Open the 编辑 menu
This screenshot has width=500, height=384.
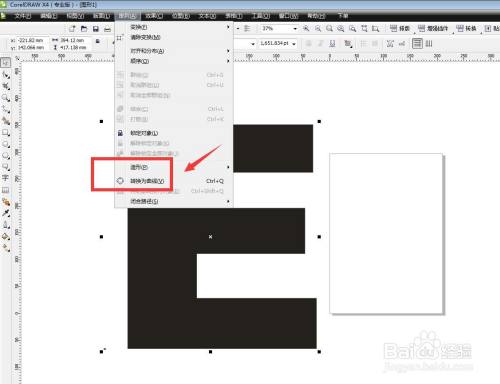pos(49,16)
